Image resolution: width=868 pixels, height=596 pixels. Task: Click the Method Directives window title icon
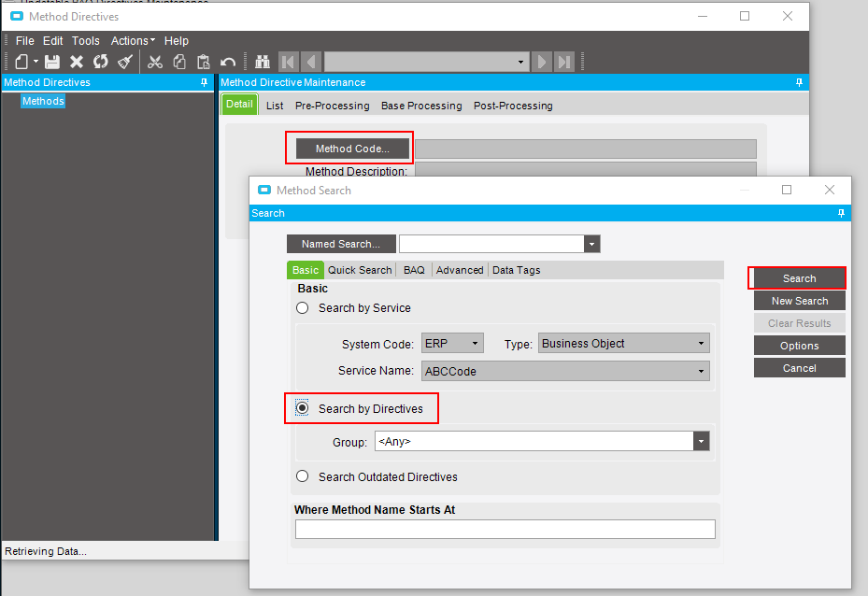click(x=17, y=16)
